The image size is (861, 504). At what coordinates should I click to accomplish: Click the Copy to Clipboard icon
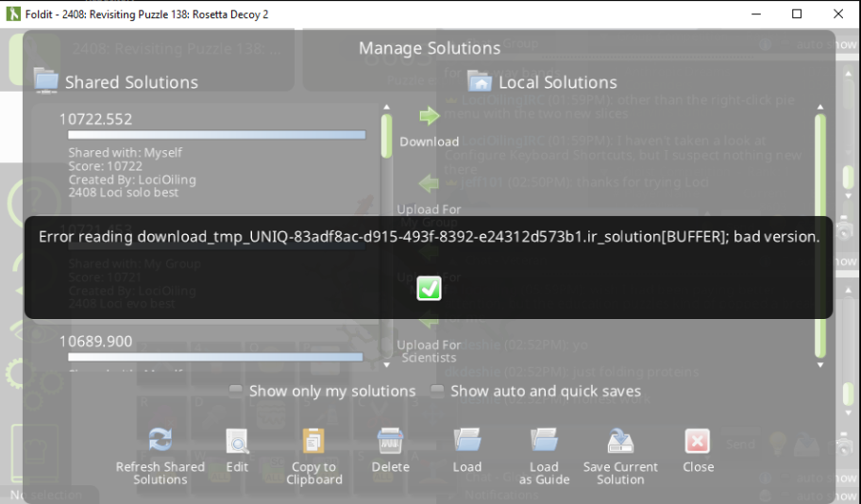[313, 441]
